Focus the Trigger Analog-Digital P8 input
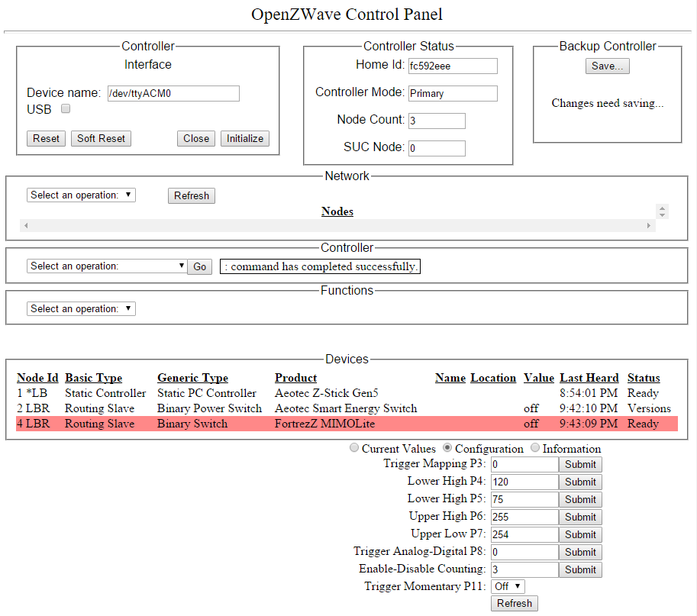697x616 pixels. [524, 553]
